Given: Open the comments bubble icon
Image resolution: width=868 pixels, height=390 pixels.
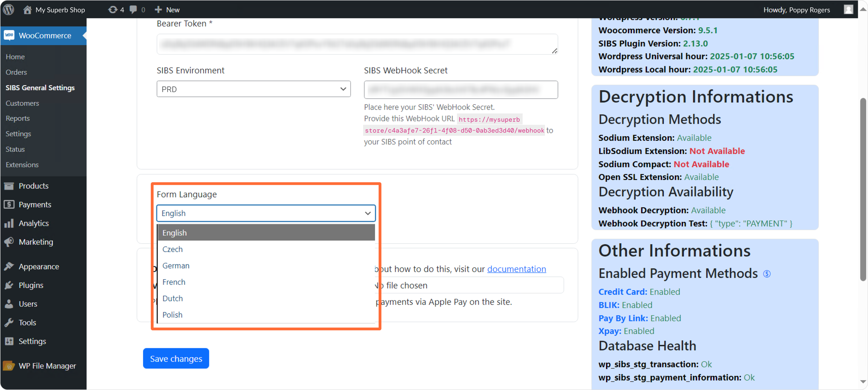Looking at the screenshot, I should [133, 9].
